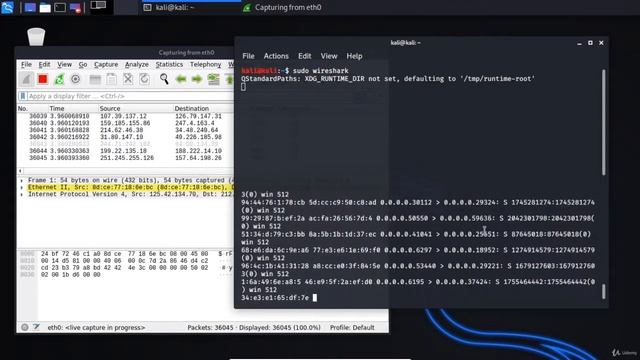Click eth0 live capture in progress text
Screen dimensions: 640x360
(96, 327)
